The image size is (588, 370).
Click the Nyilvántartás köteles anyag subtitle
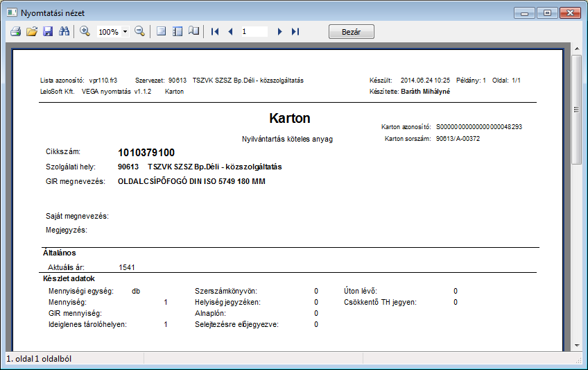pyautogui.click(x=287, y=139)
